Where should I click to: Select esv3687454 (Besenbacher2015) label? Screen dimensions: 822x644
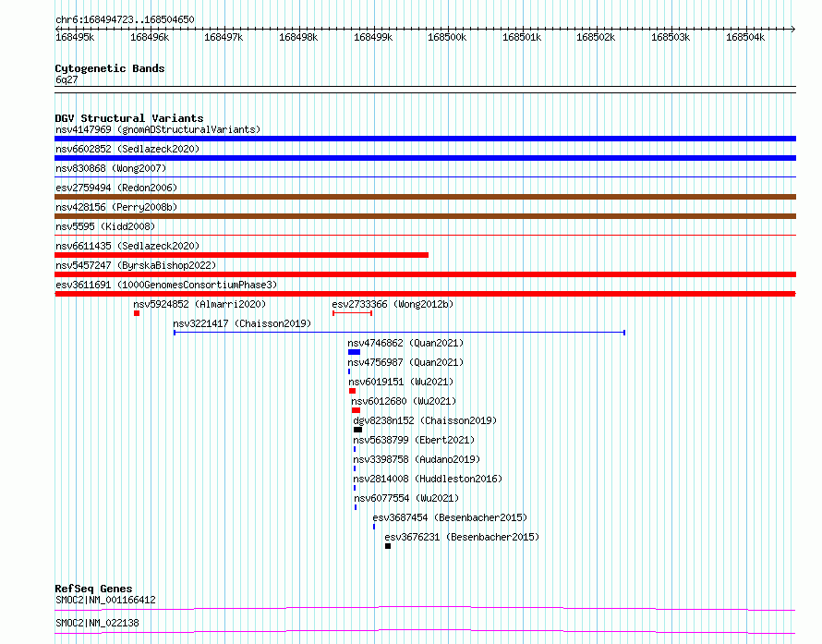[x=450, y=517]
